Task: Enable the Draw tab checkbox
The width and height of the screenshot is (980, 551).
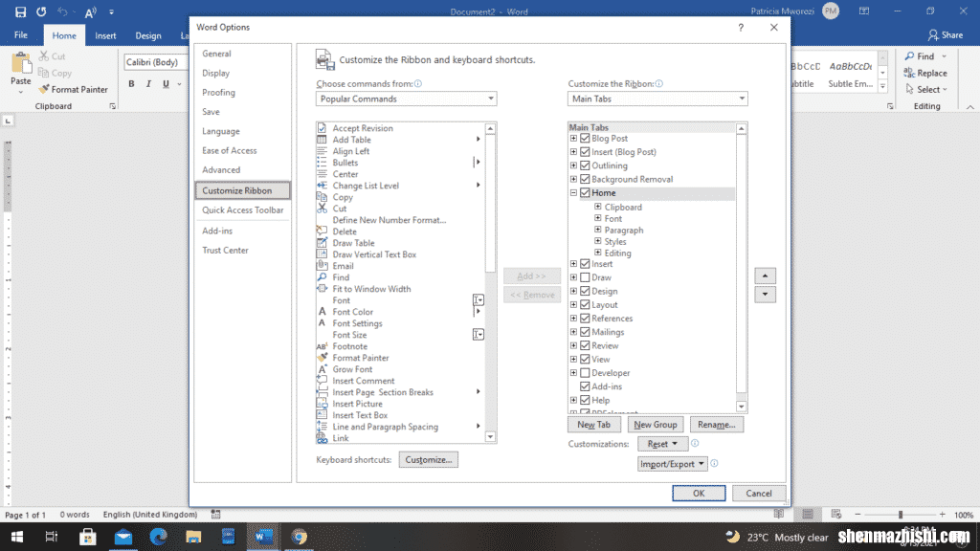Action: coord(585,277)
